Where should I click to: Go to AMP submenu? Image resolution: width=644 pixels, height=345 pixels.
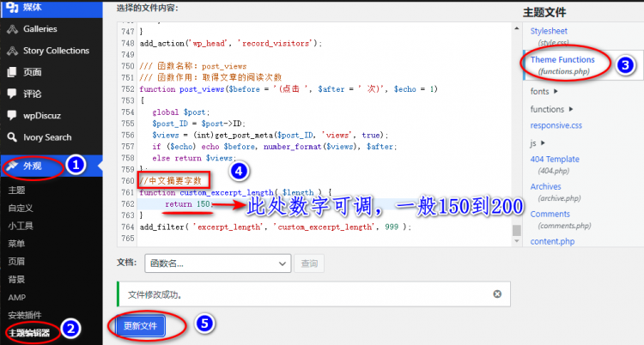pos(17,297)
